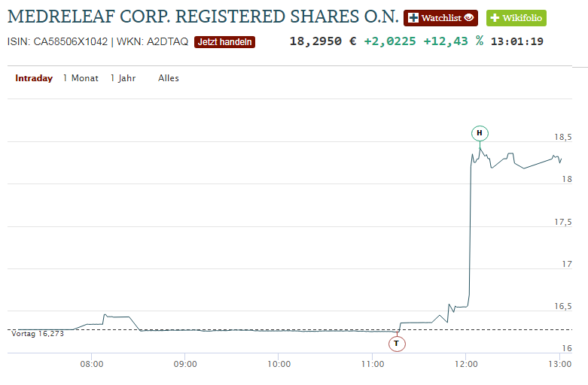This screenshot has width=588, height=385.
Task: Open the Alles time range tab
Action: tap(169, 78)
